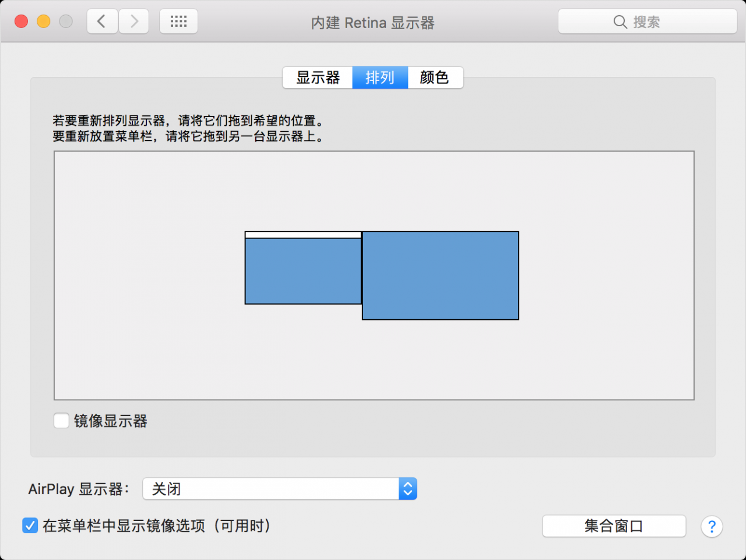This screenshot has width=746, height=560.
Task: Click the Show All preferences grid icon
Action: 178,21
